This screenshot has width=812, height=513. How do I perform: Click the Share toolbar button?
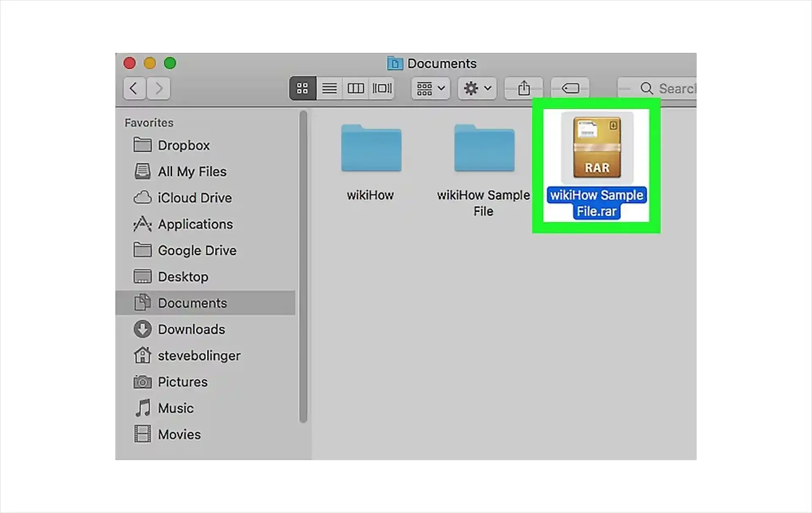click(x=524, y=88)
